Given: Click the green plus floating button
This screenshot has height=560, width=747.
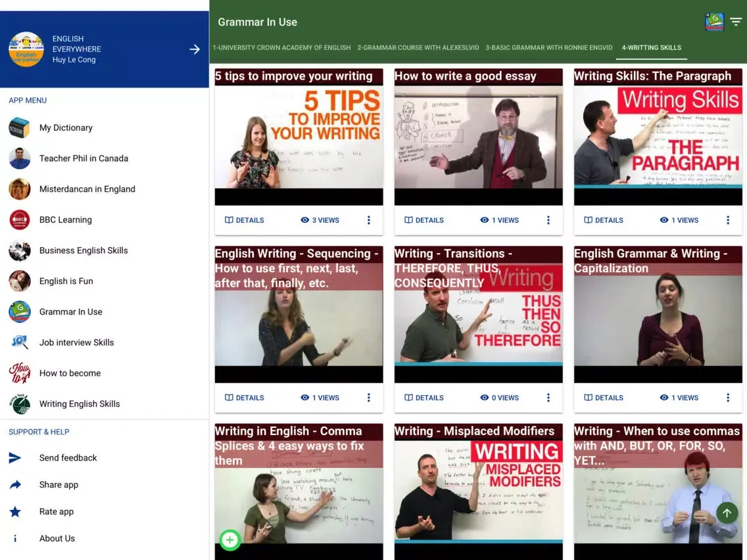Looking at the screenshot, I should pos(230,540).
